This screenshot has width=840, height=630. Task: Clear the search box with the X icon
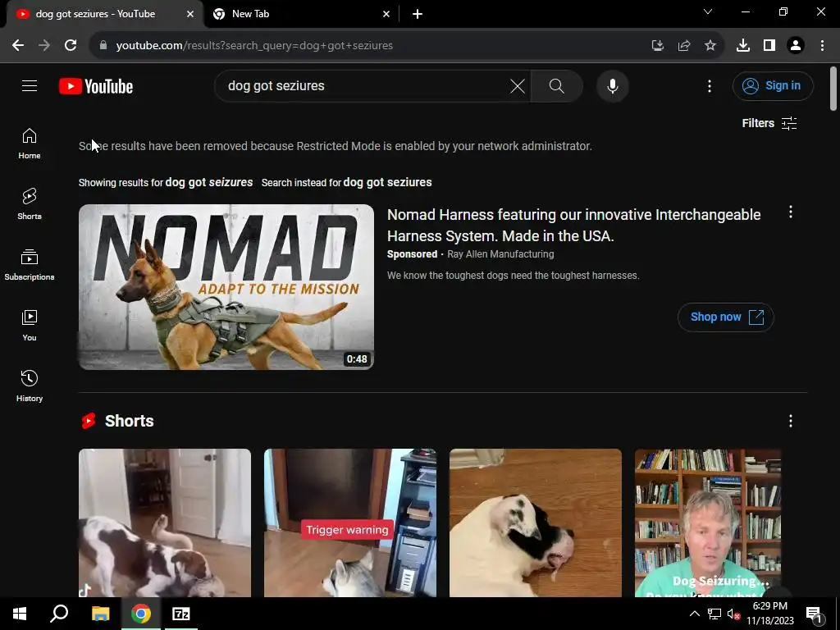(x=518, y=85)
